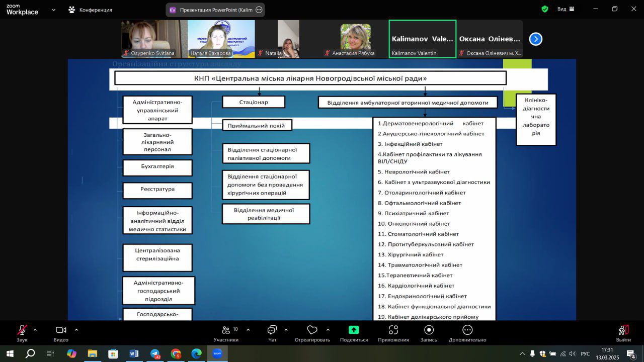The image size is (644, 362).
Task: Click the green encryption shield icon
Action: pos(545,9)
